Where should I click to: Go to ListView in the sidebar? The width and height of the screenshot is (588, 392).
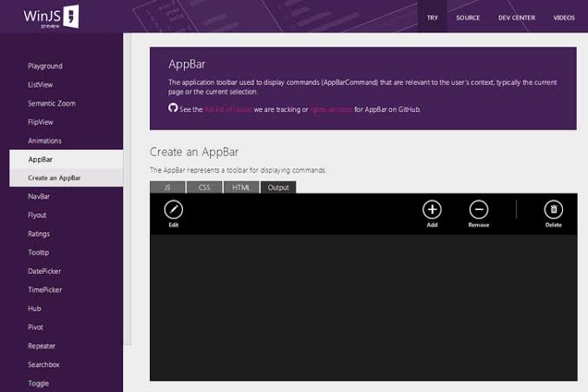point(40,85)
